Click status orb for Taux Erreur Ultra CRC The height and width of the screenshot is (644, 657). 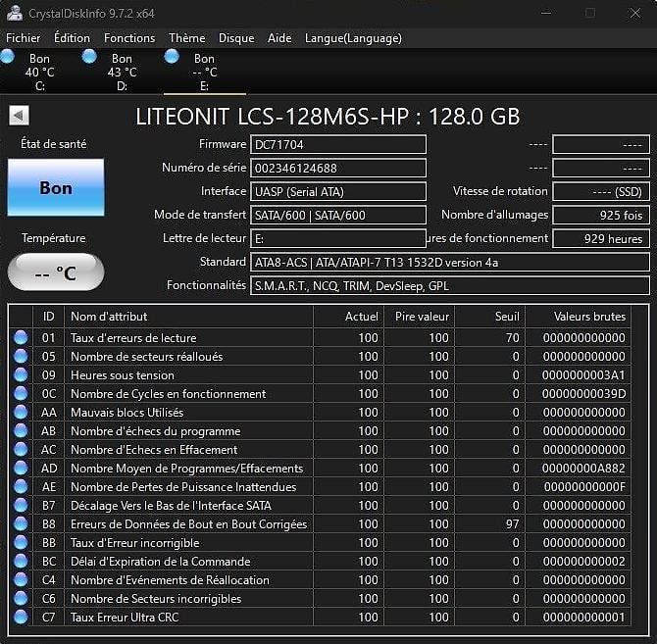coord(21,618)
